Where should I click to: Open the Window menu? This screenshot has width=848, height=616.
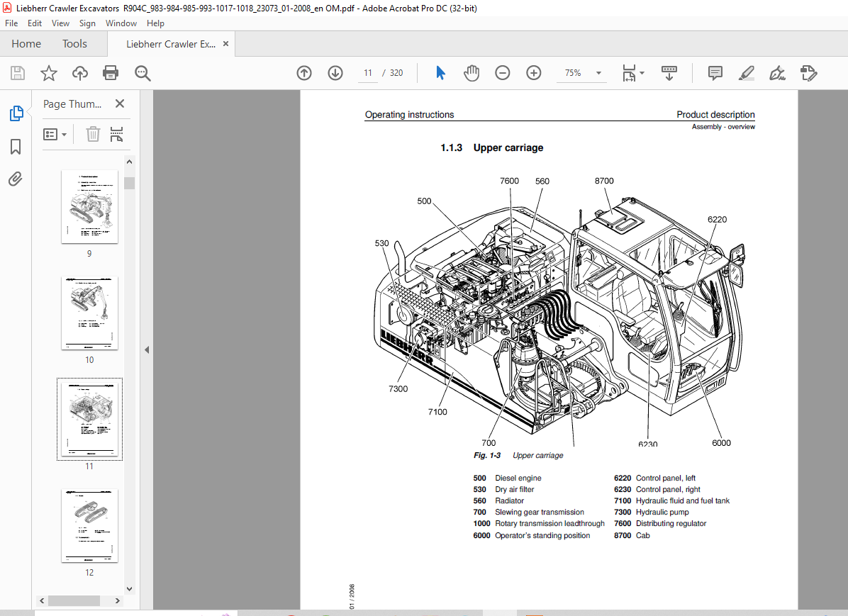[121, 23]
